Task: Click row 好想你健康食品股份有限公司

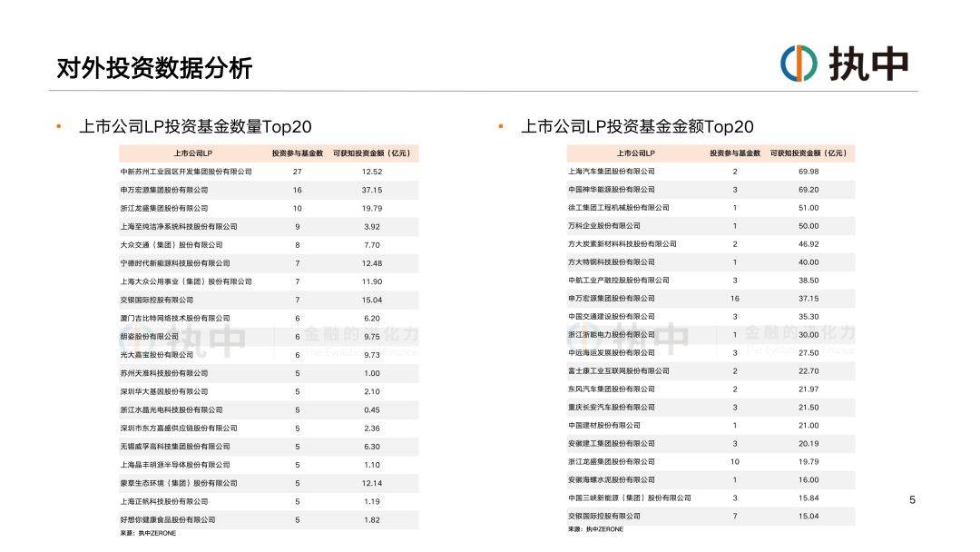Action: pyautogui.click(x=269, y=519)
